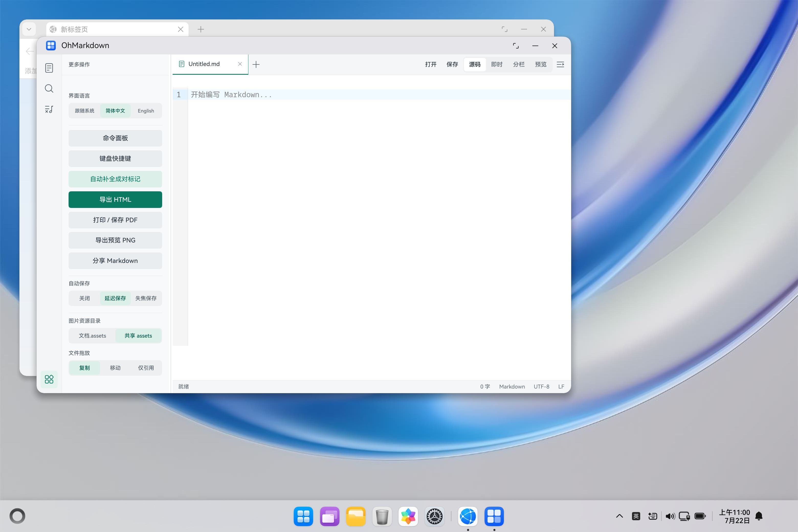Set file drag-and-drop to 仅引用
The height and width of the screenshot is (532, 798).
click(146, 368)
